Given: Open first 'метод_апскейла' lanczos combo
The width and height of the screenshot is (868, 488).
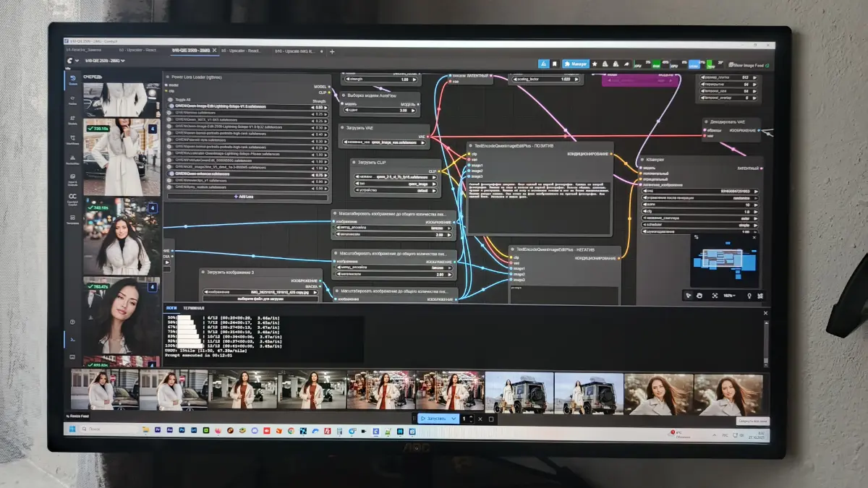Looking at the screenshot, I should pos(393,227).
